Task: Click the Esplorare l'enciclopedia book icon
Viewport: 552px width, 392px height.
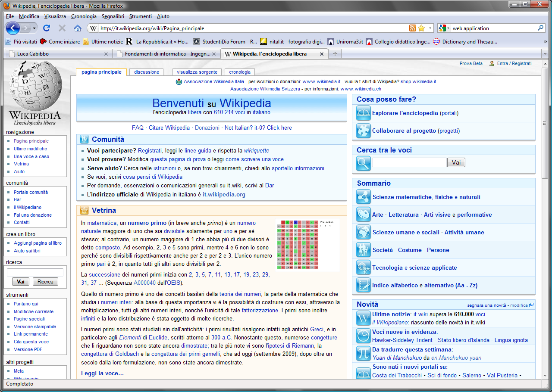Action: coord(363,113)
